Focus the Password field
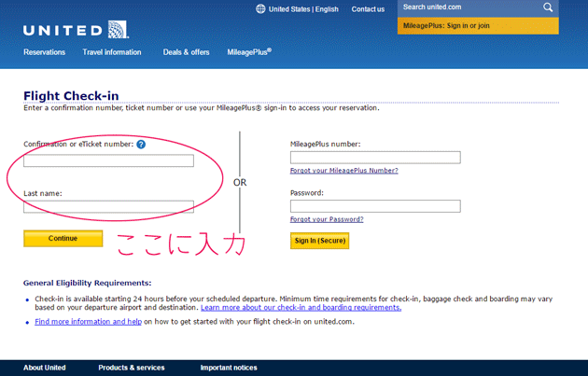 tap(375, 206)
